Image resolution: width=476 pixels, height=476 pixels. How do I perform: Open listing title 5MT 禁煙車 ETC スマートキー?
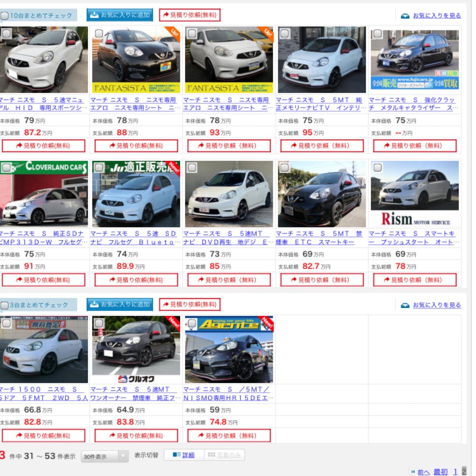319,238
